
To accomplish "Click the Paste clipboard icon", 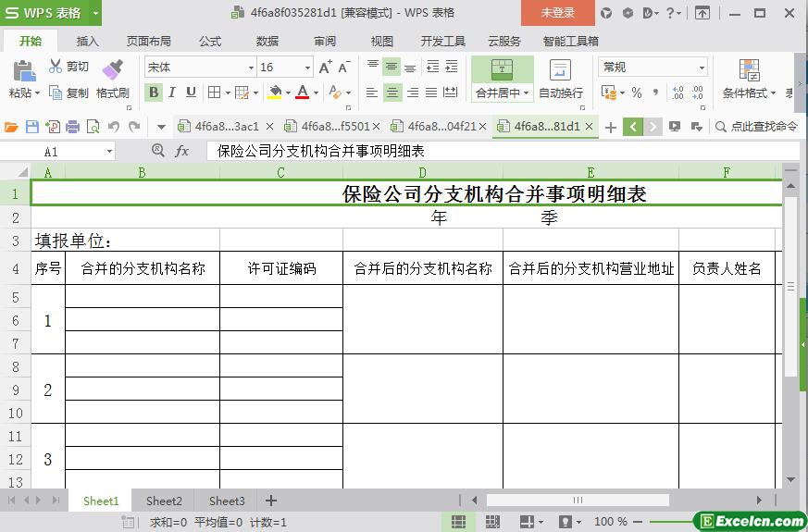I will click(x=24, y=70).
